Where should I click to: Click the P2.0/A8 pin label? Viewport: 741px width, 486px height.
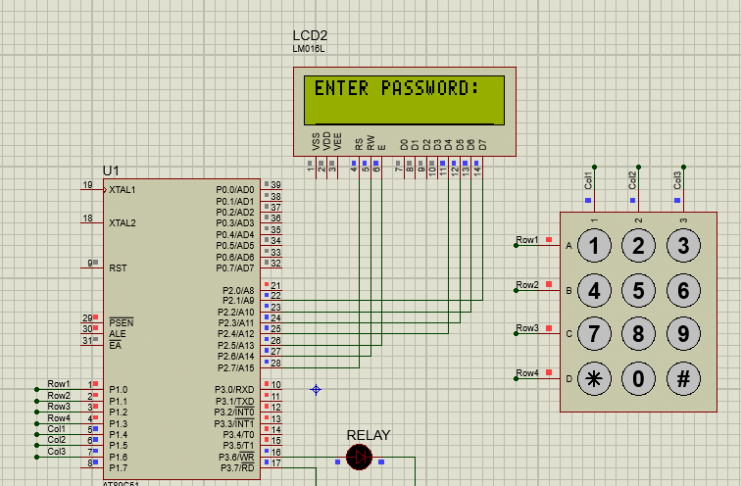pyautogui.click(x=238, y=290)
